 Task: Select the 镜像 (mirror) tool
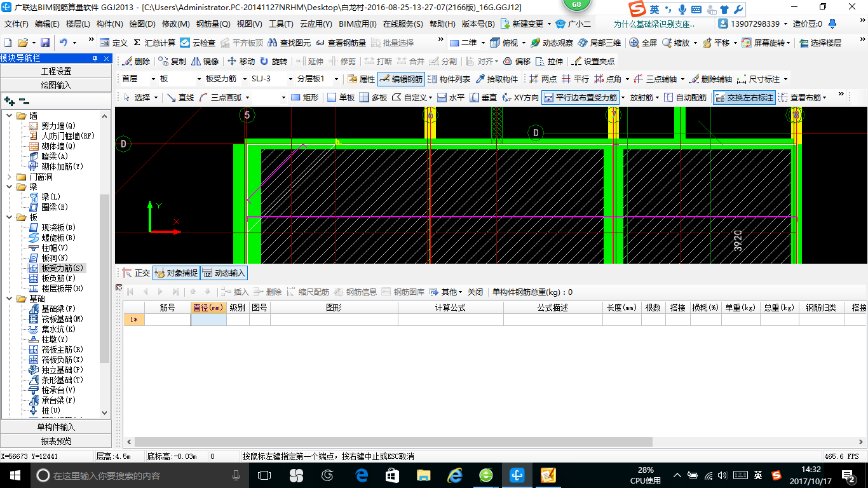pyautogui.click(x=204, y=62)
